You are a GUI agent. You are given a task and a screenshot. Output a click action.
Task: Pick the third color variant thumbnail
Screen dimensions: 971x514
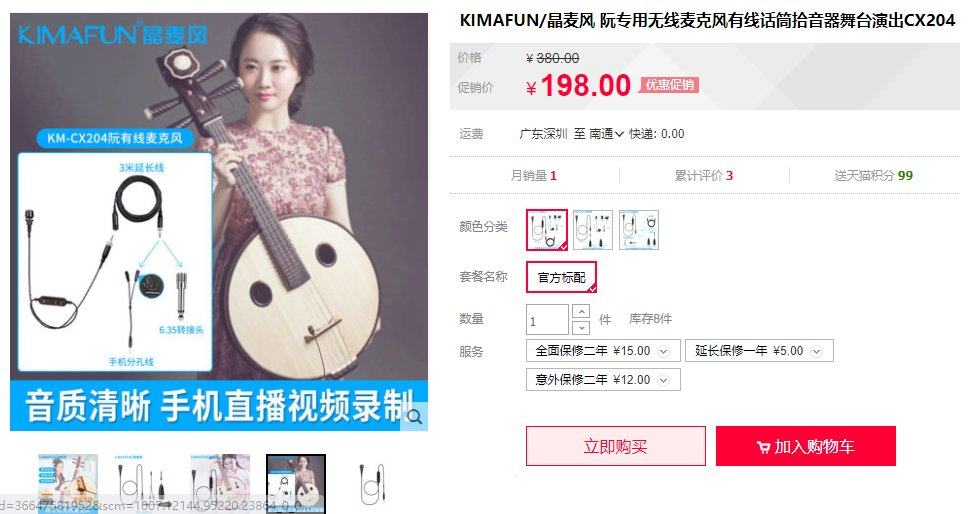pos(638,230)
